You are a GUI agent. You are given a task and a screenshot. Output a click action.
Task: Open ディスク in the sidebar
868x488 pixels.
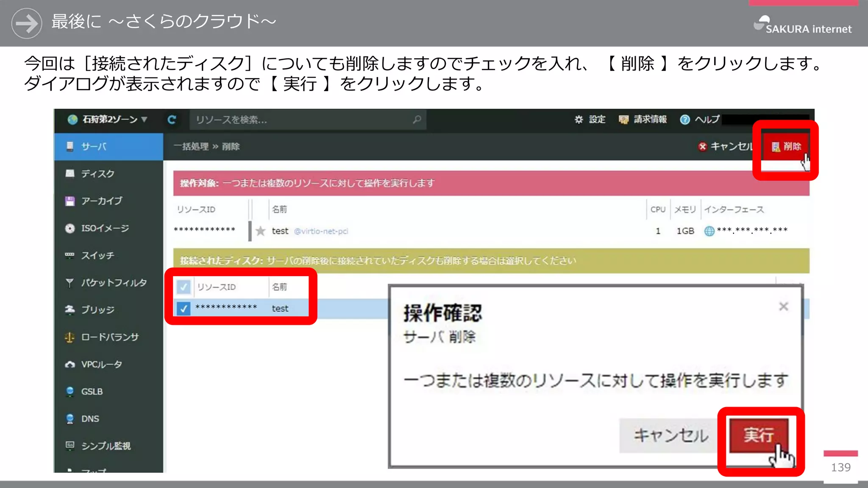coord(108,174)
